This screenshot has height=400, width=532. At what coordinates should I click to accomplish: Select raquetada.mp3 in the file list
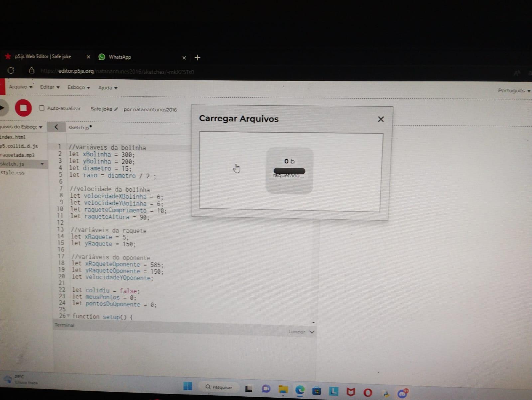click(x=17, y=155)
